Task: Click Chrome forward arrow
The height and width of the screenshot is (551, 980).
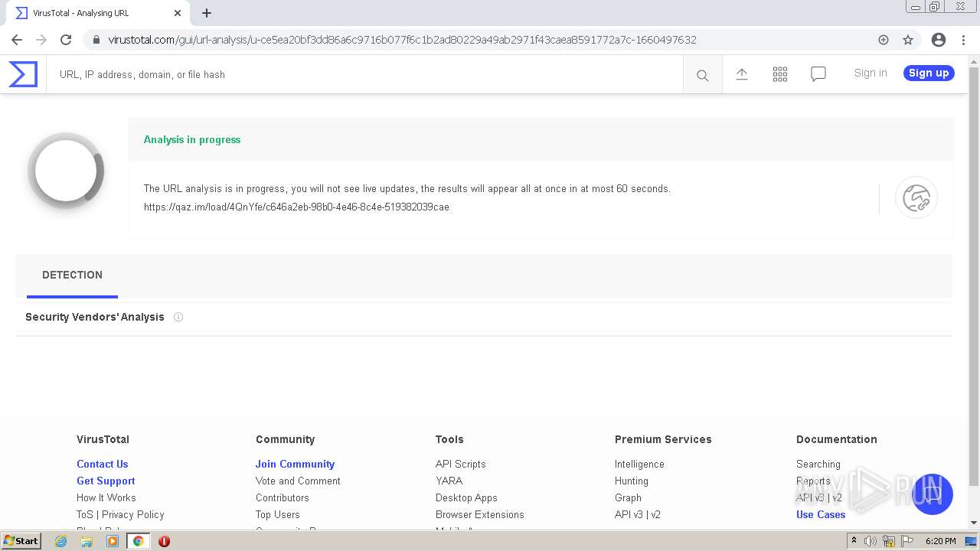Action: pyautogui.click(x=41, y=40)
